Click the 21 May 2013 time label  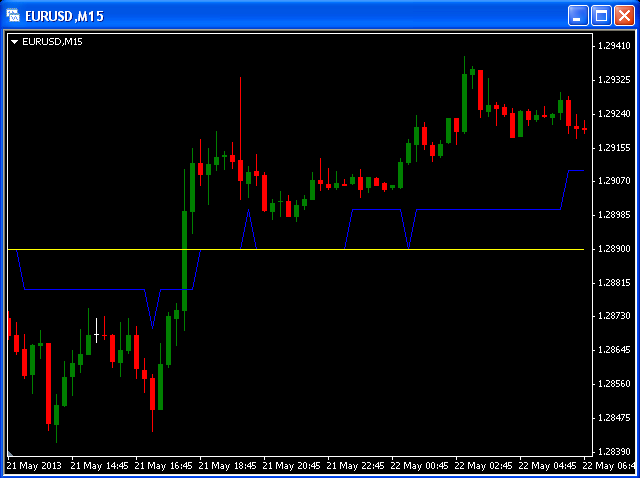click(x=34, y=466)
